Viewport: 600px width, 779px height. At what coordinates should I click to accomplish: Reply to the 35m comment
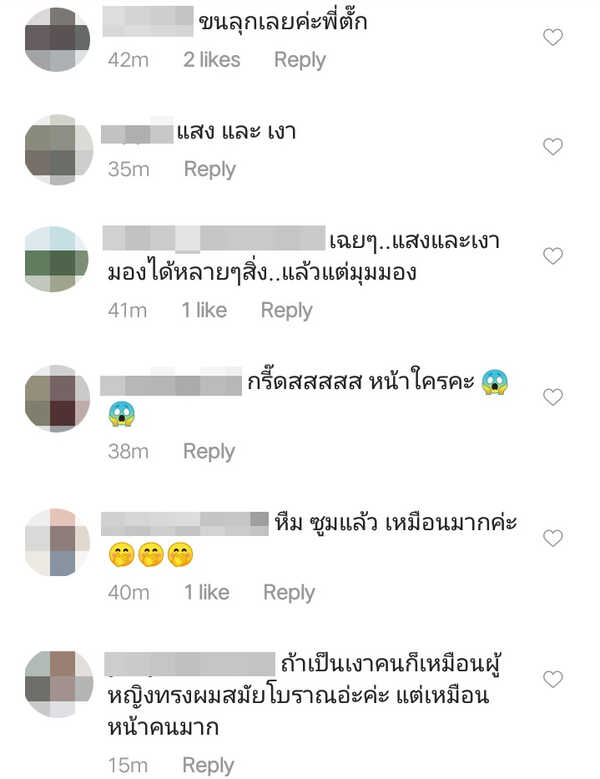pos(210,169)
